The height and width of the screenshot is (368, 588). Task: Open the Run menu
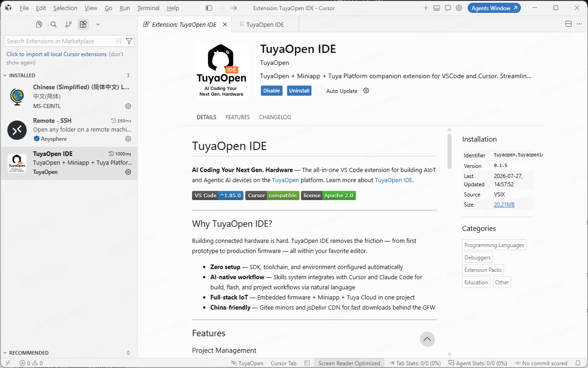tap(124, 8)
